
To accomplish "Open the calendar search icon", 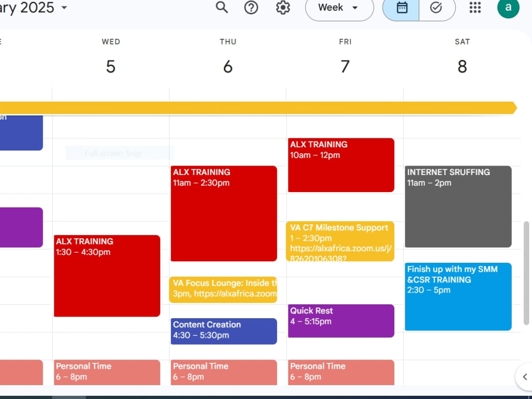I will [221, 7].
